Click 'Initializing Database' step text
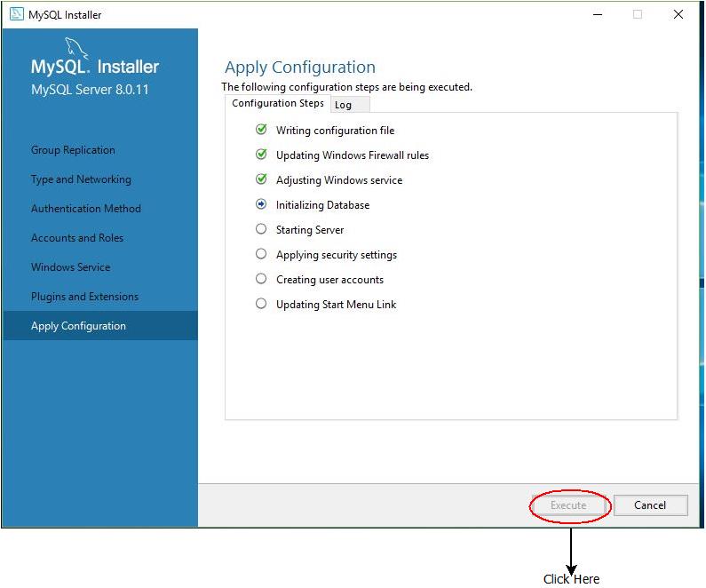 323,205
